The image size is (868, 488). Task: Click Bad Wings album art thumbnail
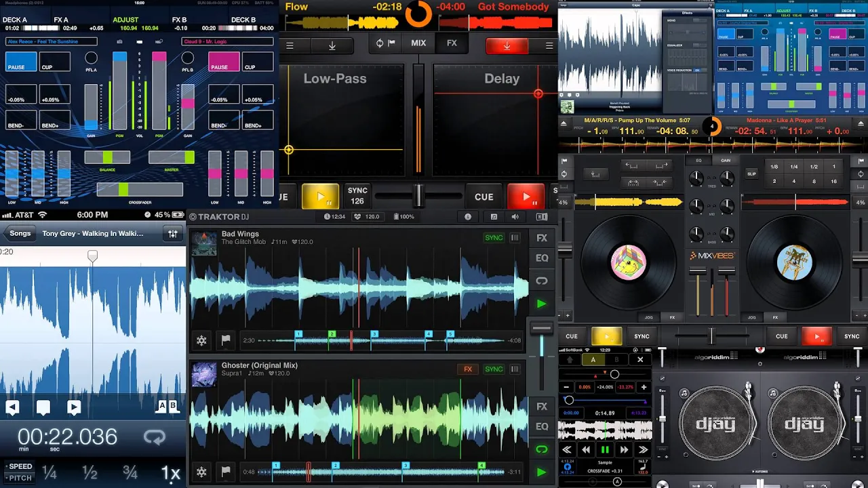(204, 243)
